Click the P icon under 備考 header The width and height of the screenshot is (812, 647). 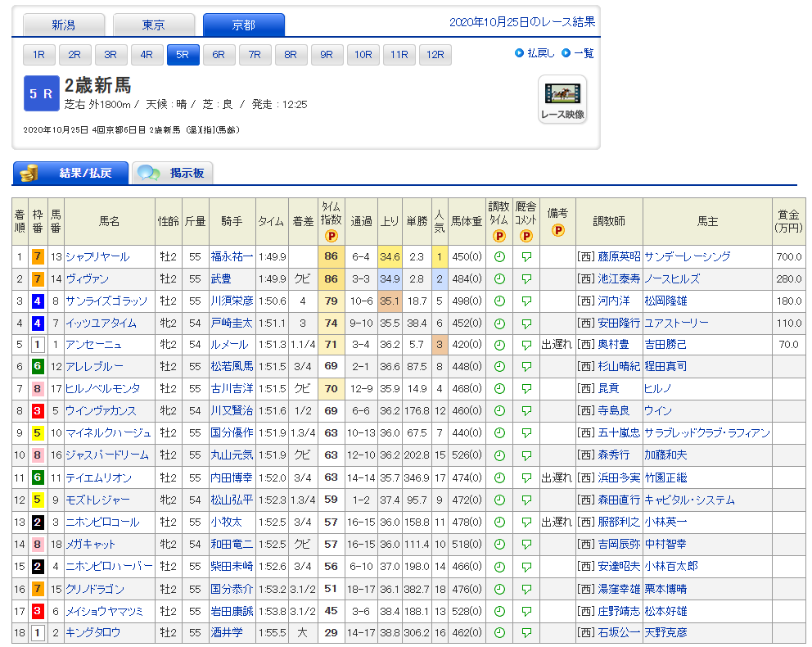(557, 230)
